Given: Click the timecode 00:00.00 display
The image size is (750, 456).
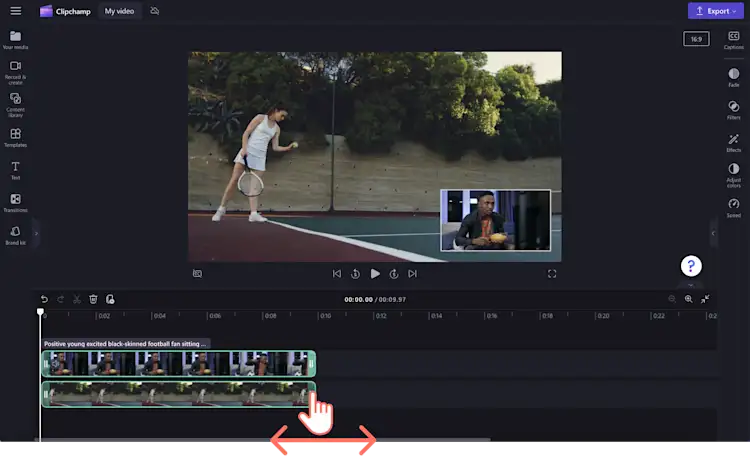Looking at the screenshot, I should [358, 300].
